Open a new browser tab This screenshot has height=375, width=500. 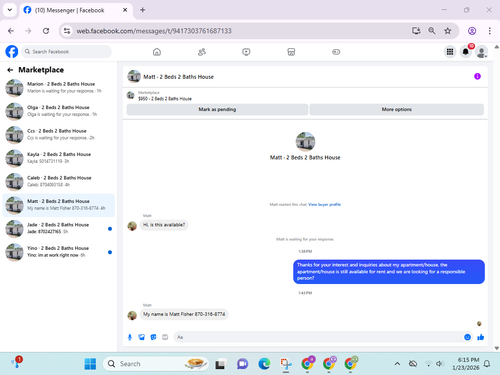(x=143, y=10)
